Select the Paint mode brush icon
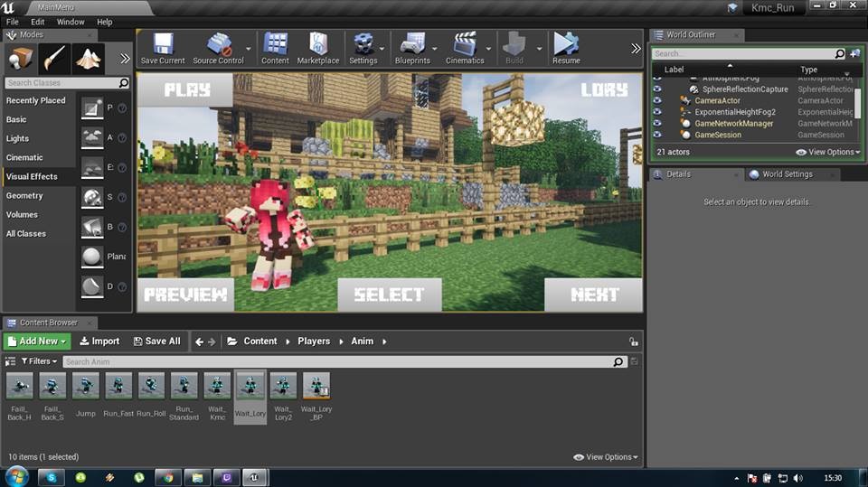 click(55, 59)
